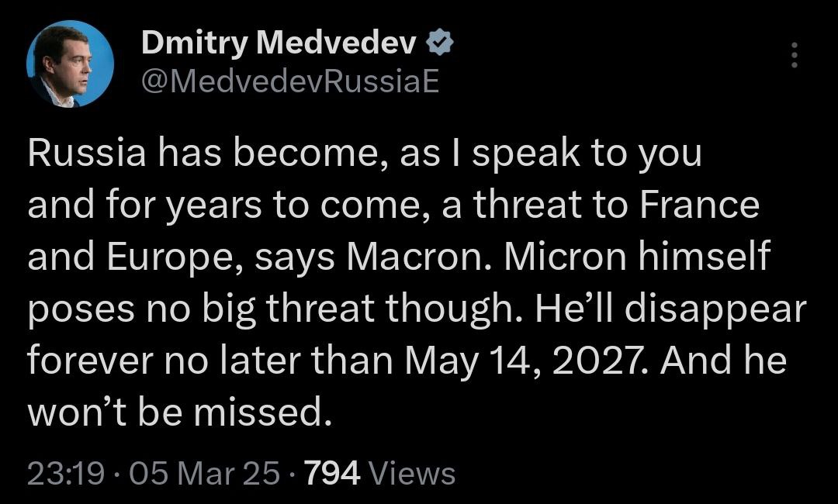
Task: Open Dmitry Medvedev's profile picture
Action: tap(71, 64)
